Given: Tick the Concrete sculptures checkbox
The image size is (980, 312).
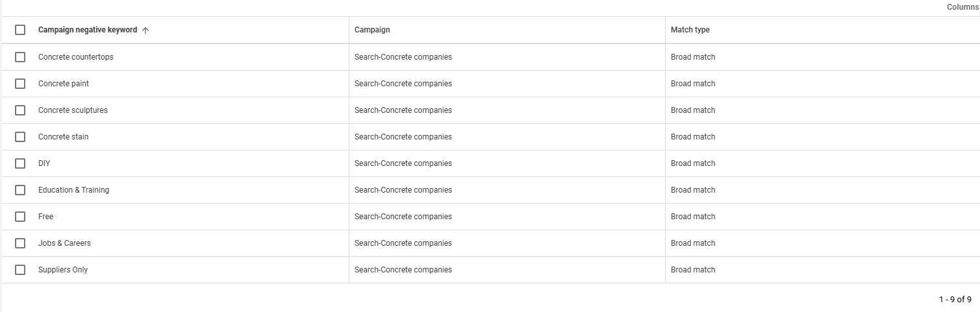Looking at the screenshot, I should (x=20, y=110).
